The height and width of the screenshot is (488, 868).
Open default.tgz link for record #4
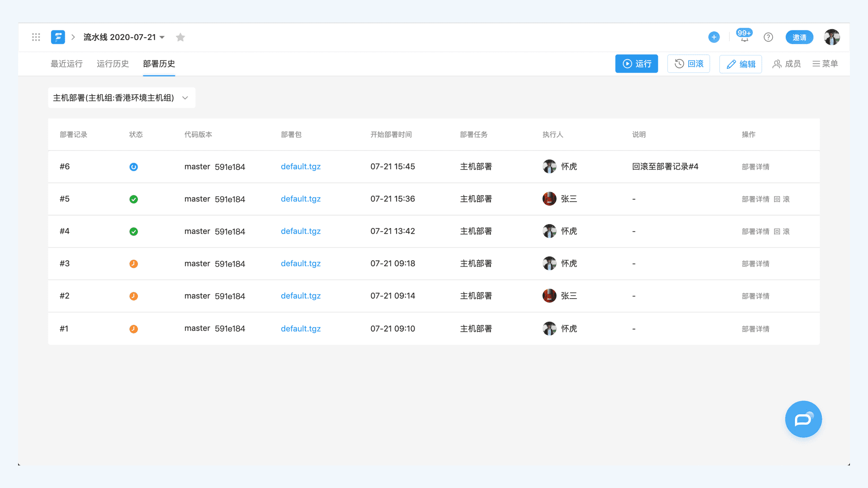(301, 231)
